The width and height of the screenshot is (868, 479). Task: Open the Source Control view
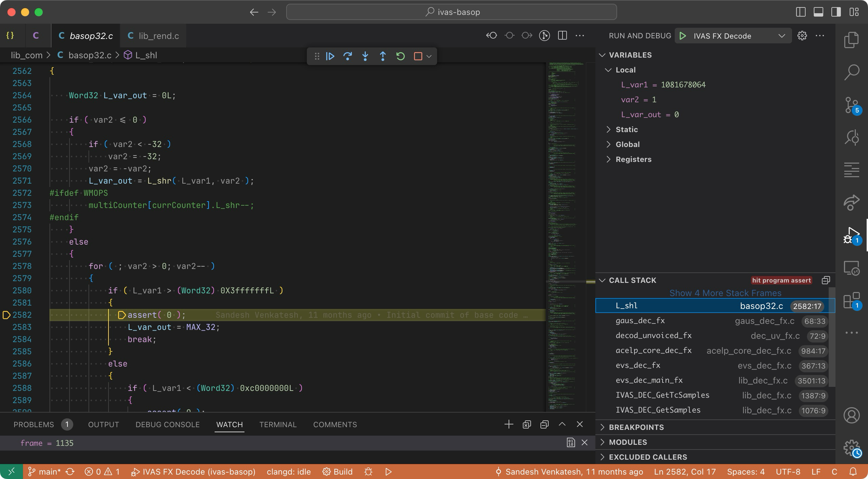[851, 105]
